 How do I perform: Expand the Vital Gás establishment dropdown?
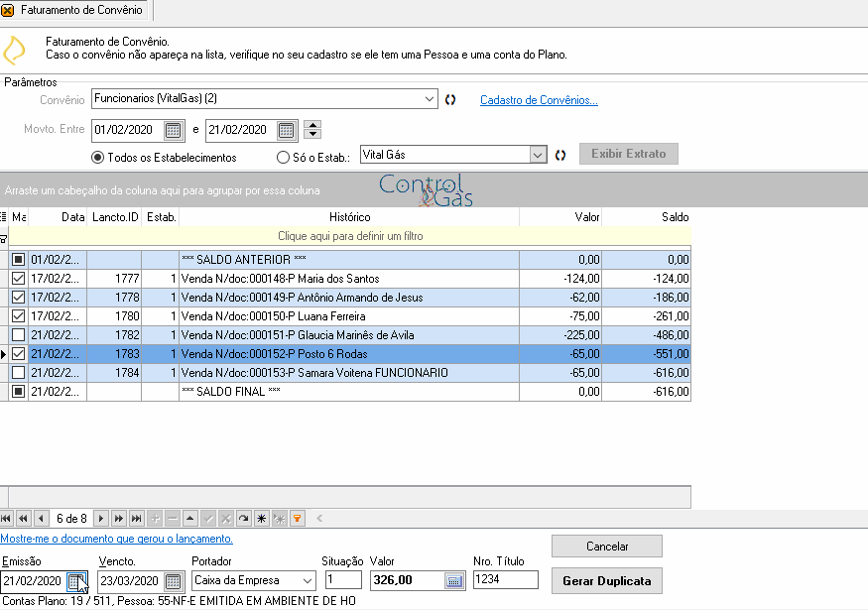click(537, 155)
